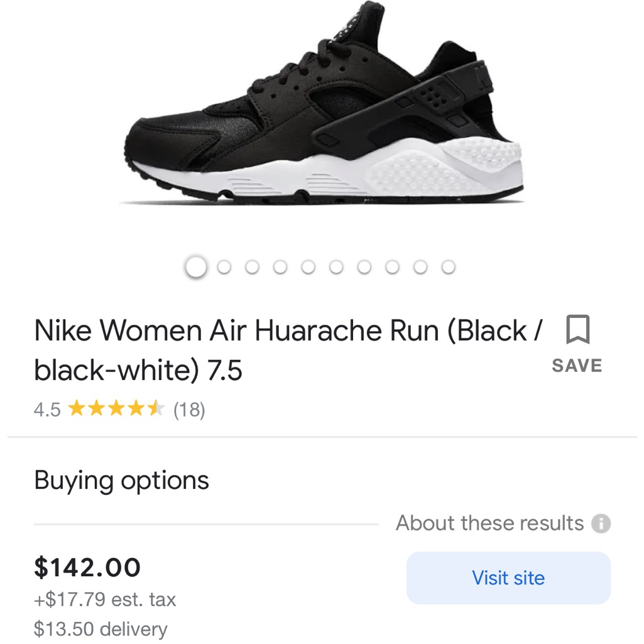Image resolution: width=644 pixels, height=644 pixels.
Task: Click the SAVE label under the bookmark
Action: (576, 365)
